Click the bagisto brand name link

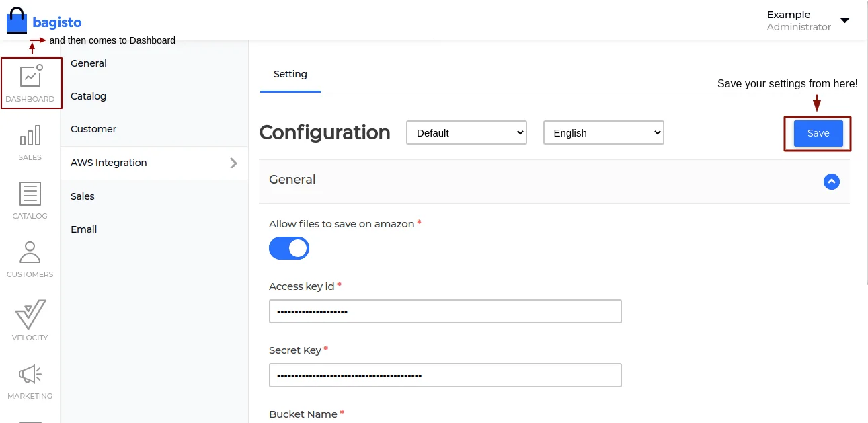[57, 22]
